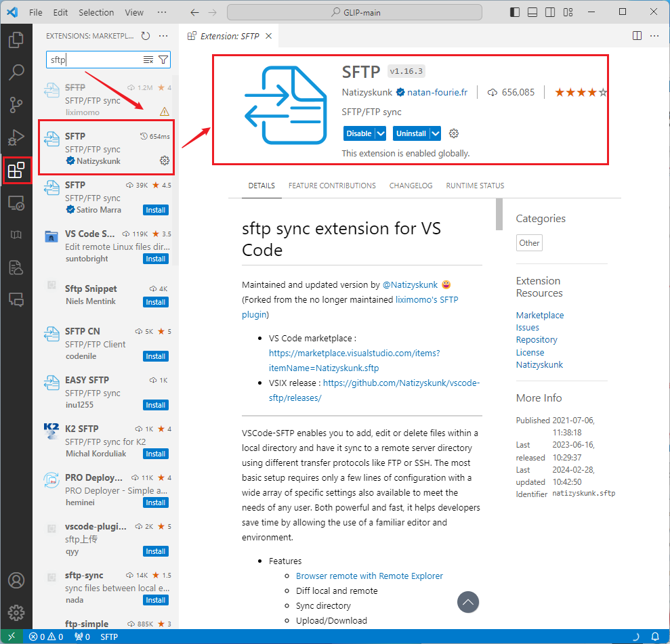
Task: Install the K2 SFTP extension
Action: [156, 454]
